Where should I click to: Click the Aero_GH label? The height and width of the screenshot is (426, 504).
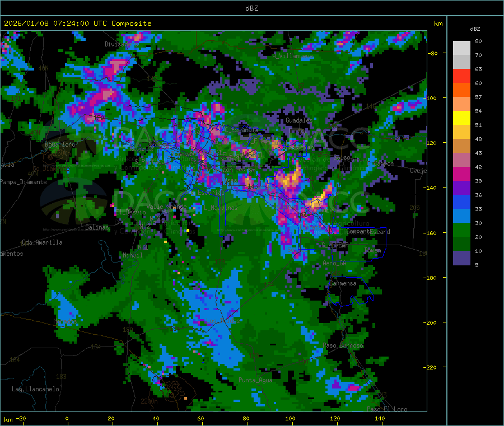(335, 264)
